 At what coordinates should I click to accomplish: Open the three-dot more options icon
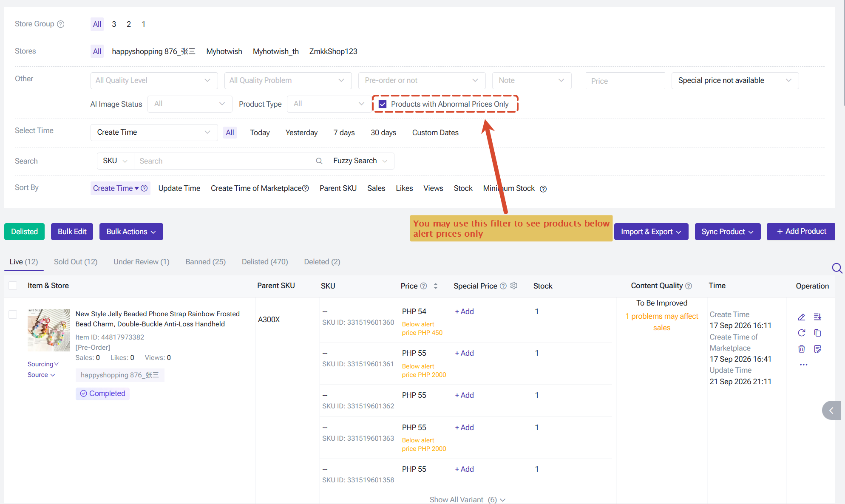[x=803, y=365]
